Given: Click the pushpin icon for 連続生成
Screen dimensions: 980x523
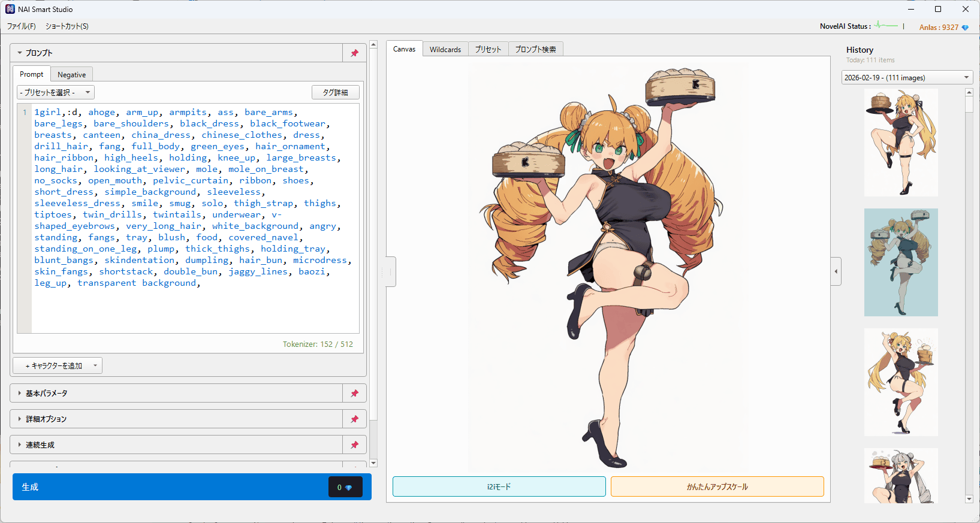Looking at the screenshot, I should [x=354, y=445].
